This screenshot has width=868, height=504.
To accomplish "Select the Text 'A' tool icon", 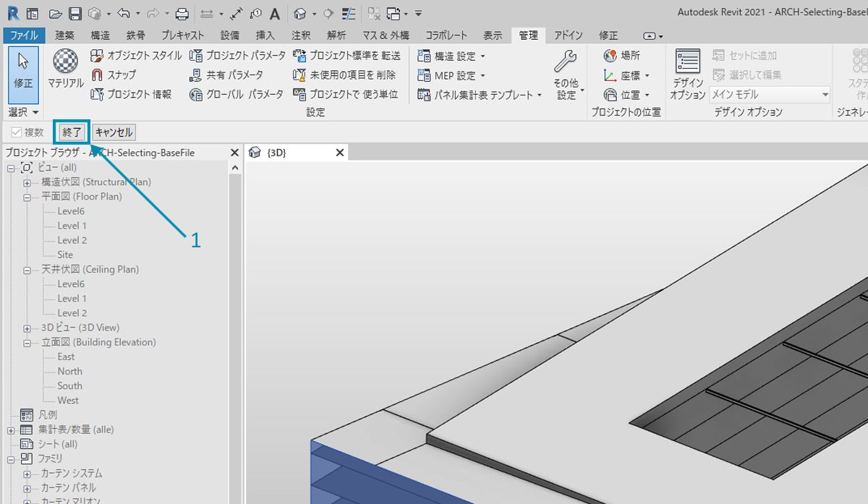I will pos(275,14).
